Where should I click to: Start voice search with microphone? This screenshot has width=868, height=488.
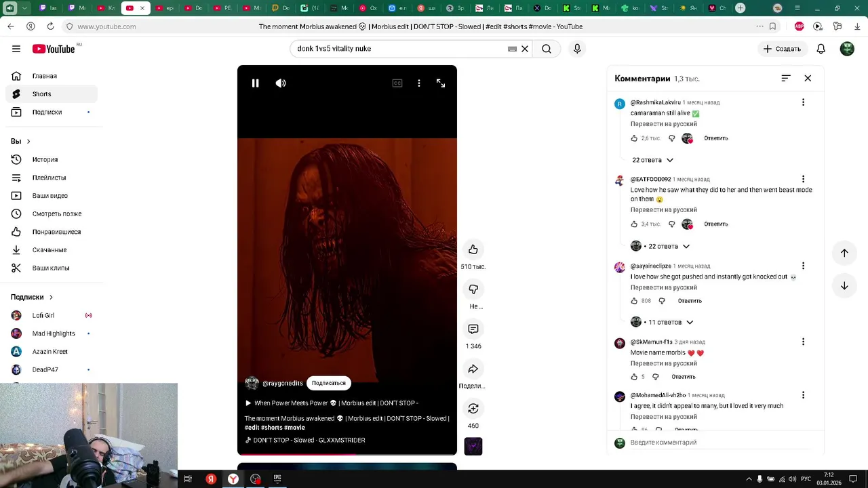point(577,49)
